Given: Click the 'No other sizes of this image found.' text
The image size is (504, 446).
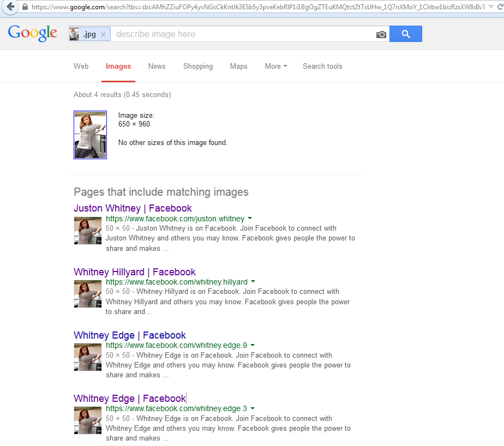Looking at the screenshot, I should [173, 143].
